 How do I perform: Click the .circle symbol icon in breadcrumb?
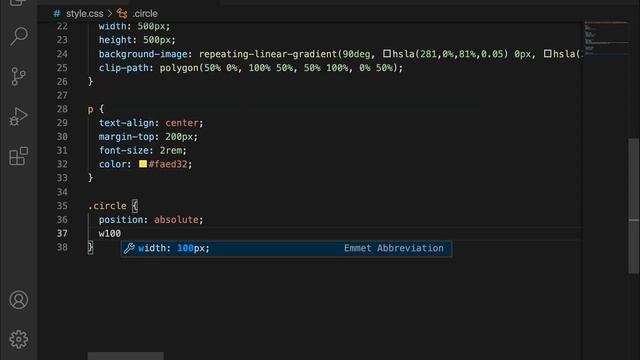click(122, 13)
